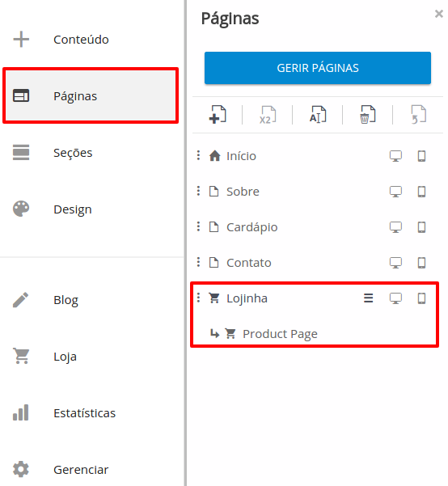Open the Design palette menu
The image size is (448, 486).
click(x=53, y=209)
